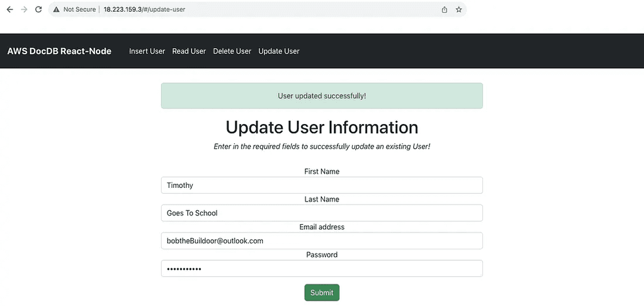Click the Update User Information heading
644x306 pixels.
[x=322, y=127]
